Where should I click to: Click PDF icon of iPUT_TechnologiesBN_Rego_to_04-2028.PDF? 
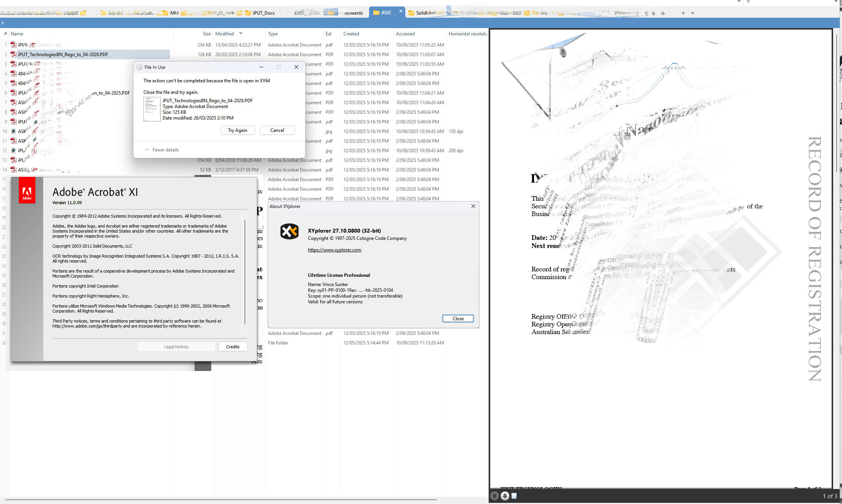point(13,55)
